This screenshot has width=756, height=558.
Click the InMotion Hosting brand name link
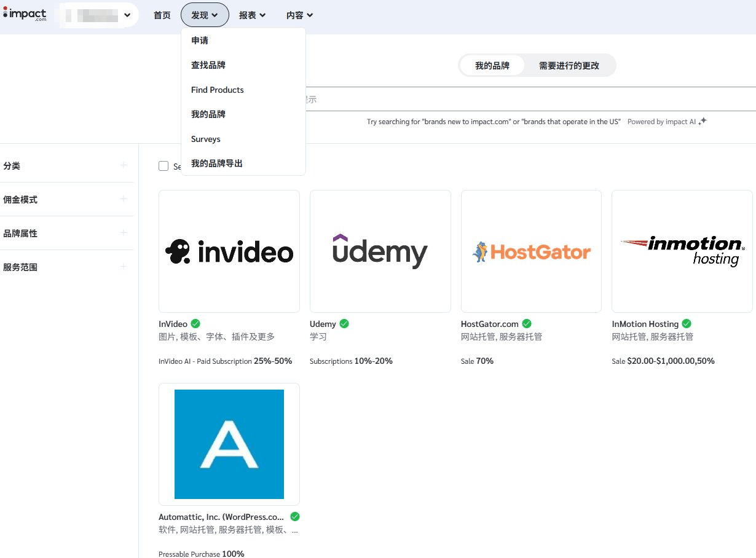click(x=645, y=324)
